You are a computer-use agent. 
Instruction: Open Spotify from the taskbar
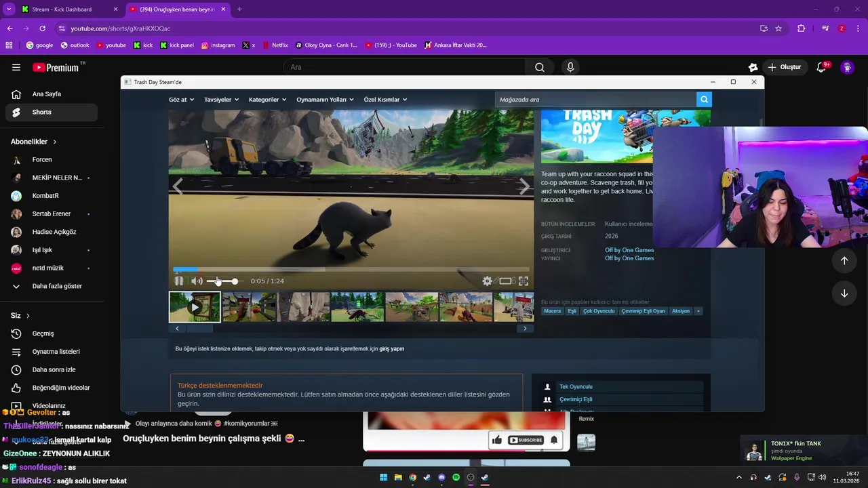click(x=456, y=477)
